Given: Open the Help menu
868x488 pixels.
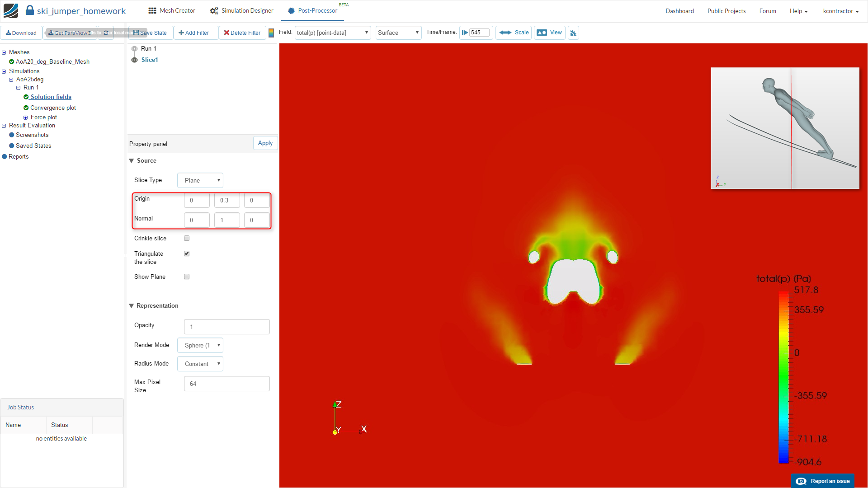Looking at the screenshot, I should 798,11.
